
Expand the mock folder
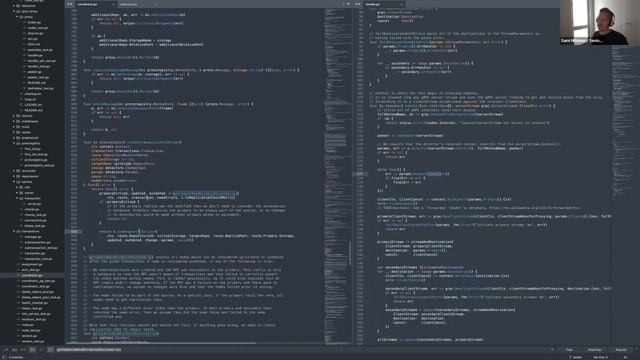[x=14, y=127]
